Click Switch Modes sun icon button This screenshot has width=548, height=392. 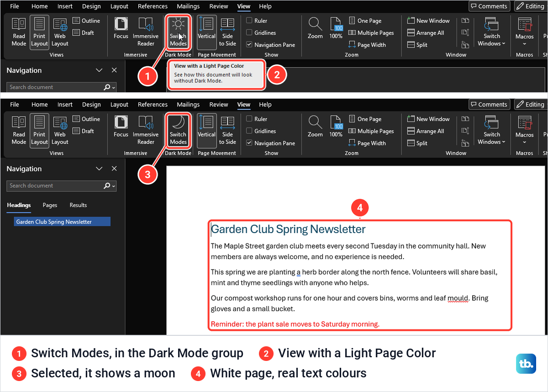coord(178,32)
